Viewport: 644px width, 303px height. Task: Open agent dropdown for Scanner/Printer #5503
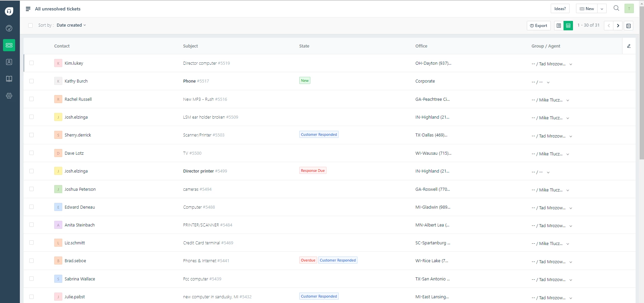coord(571,136)
